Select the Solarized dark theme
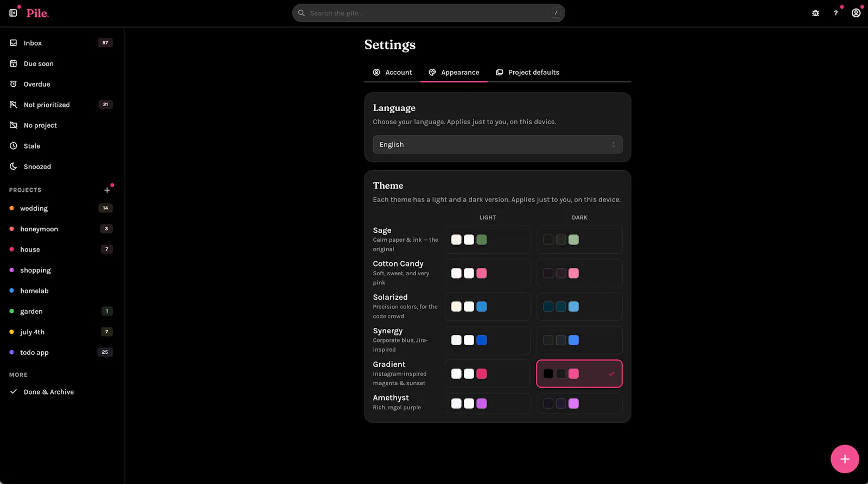The image size is (868, 484). pyautogui.click(x=579, y=307)
